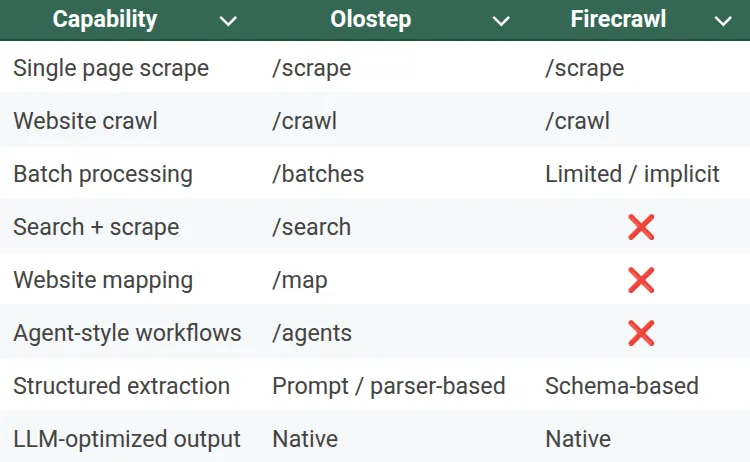The image size is (750, 462).
Task: Click the Schema-based cell
Action: coord(621,386)
